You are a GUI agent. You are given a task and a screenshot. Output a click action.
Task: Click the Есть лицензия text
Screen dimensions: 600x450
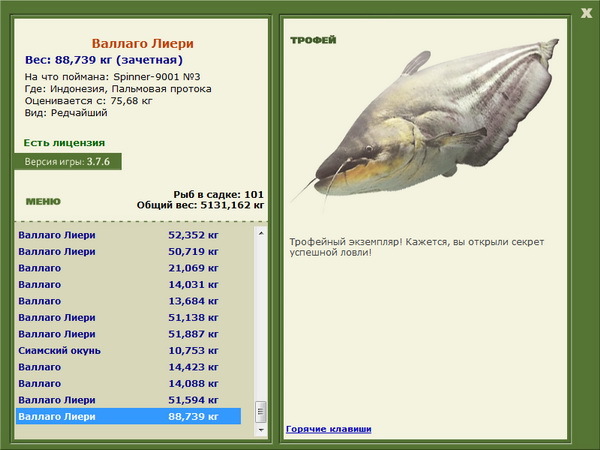64,143
